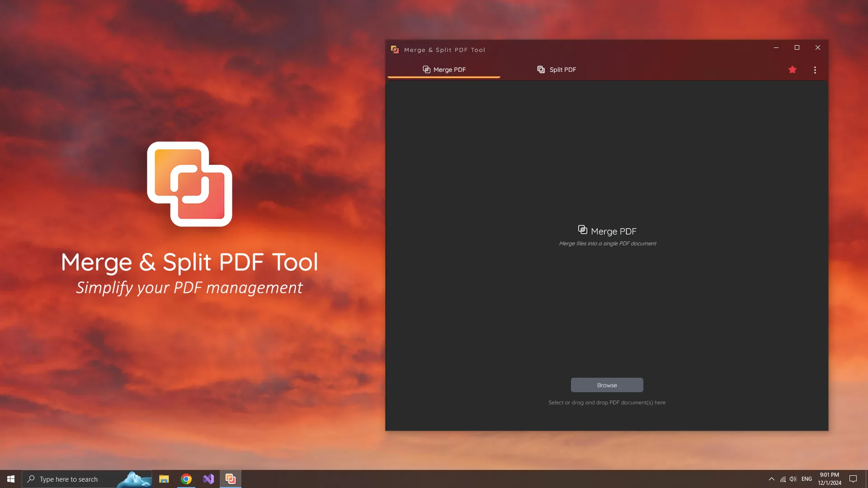Click the Merge PDF icon above the drop area
The image size is (868, 488).
[x=582, y=230]
